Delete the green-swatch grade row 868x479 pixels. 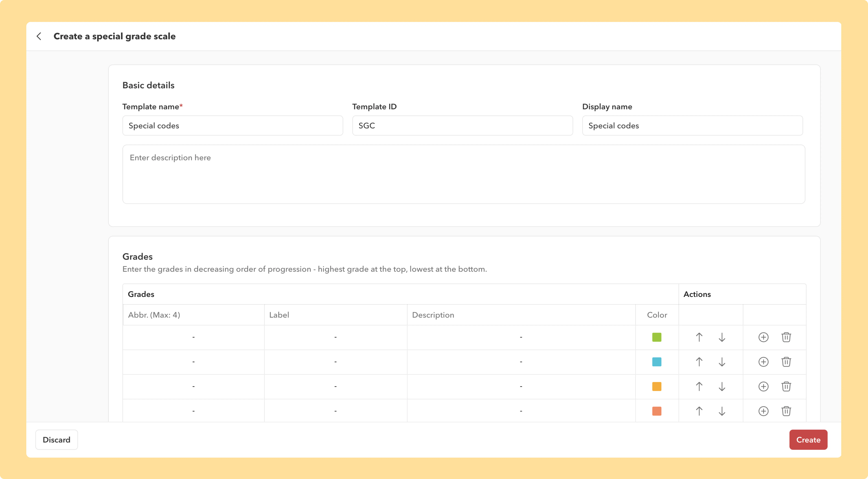point(786,337)
